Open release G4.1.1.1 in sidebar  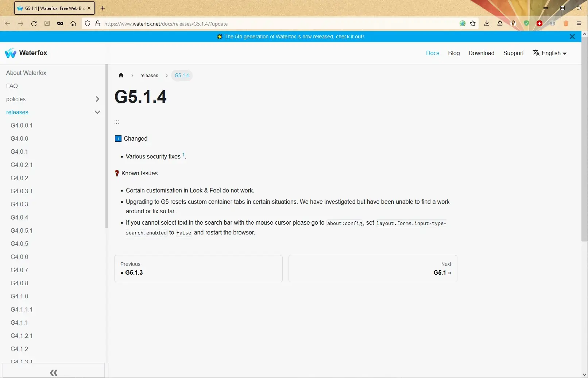pos(22,309)
